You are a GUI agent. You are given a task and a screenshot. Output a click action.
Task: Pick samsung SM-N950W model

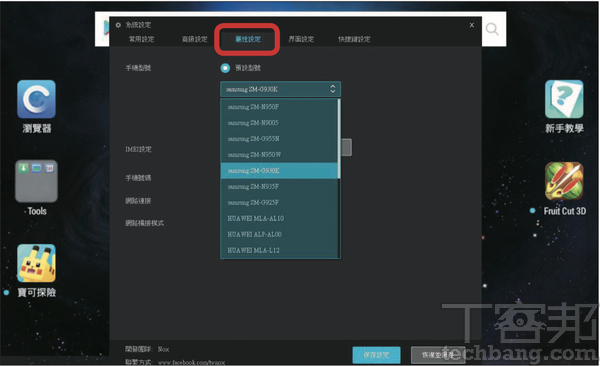pyautogui.click(x=279, y=155)
